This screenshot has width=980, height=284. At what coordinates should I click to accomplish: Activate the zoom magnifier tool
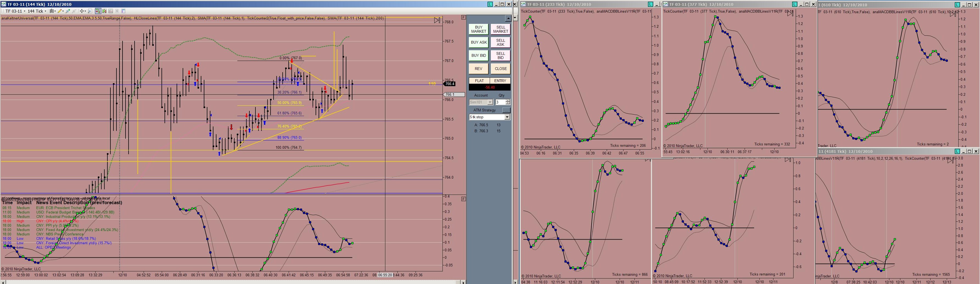coord(90,11)
